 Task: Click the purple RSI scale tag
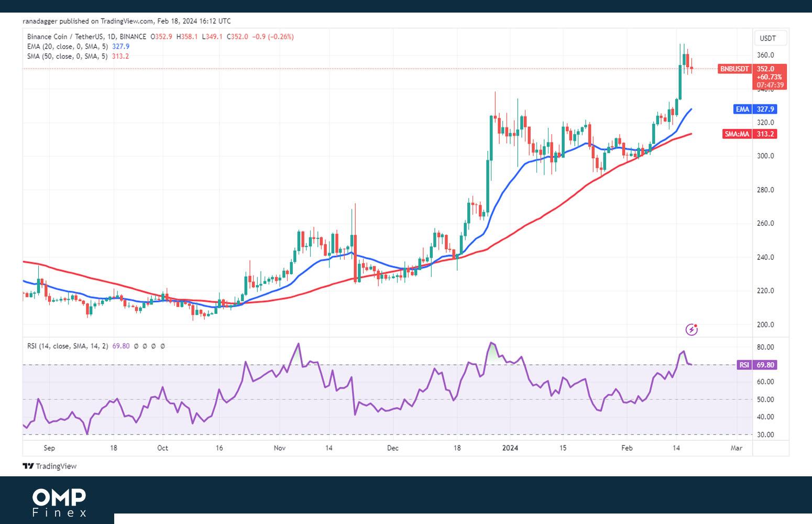(744, 365)
